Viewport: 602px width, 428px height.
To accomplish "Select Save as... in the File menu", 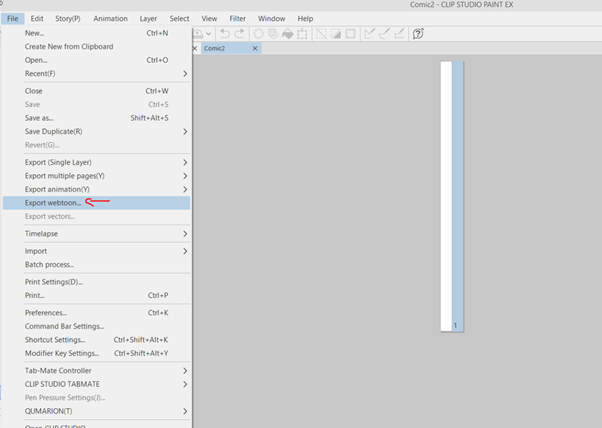I will [x=39, y=118].
